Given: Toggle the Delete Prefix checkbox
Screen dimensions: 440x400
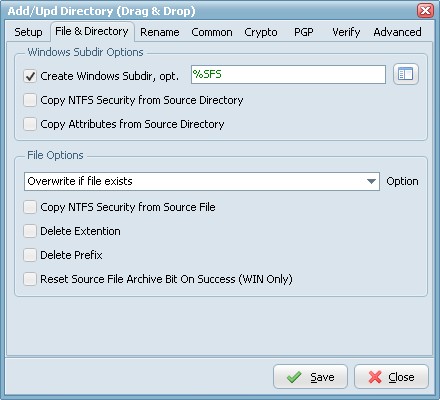Looking at the screenshot, I should click(30, 255).
